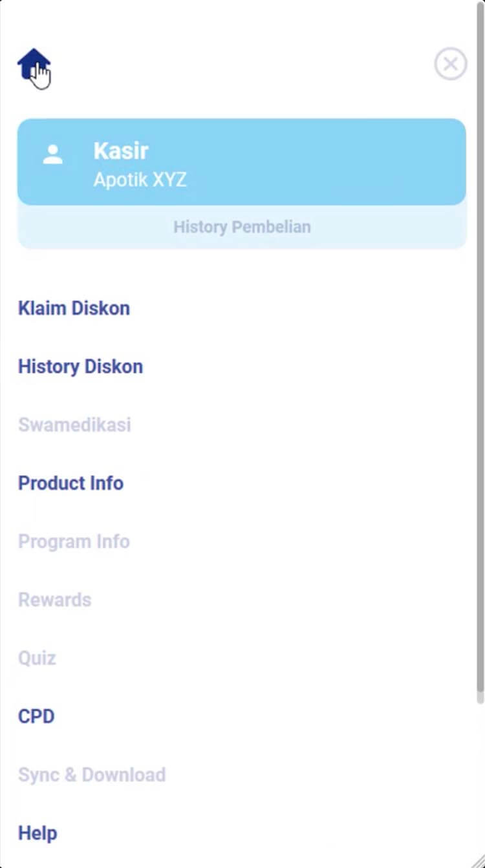Click the window resize grip corner
485x868 pixels.
click(x=479, y=862)
